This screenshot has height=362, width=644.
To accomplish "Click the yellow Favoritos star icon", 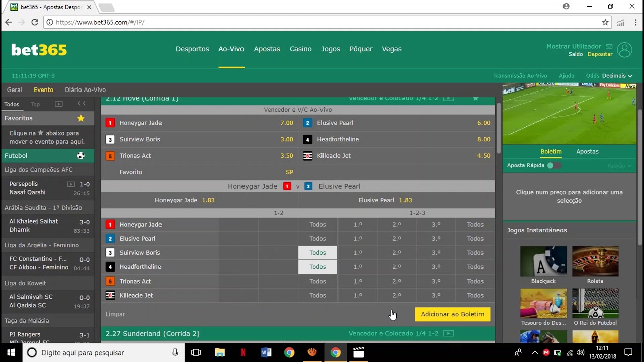I will click(80, 118).
